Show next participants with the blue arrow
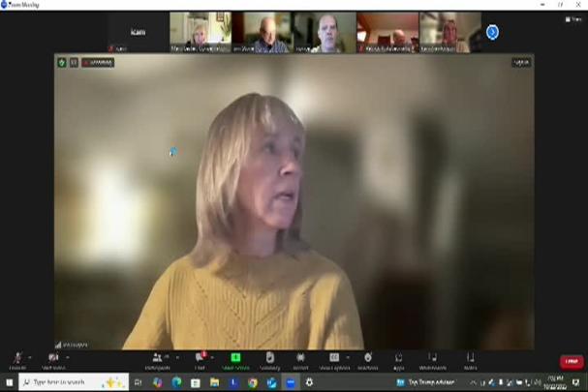The width and height of the screenshot is (588, 392). pyautogui.click(x=492, y=33)
